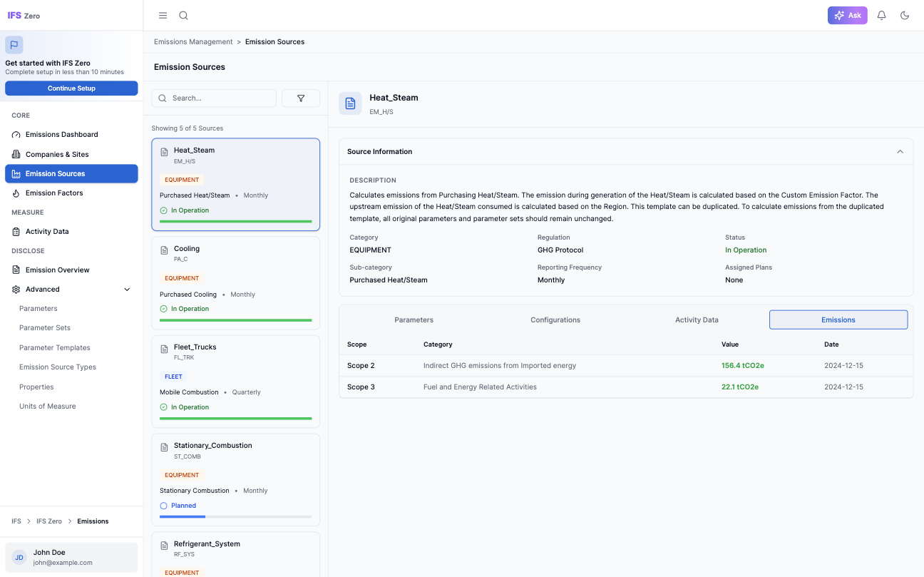Open the Activity Data tab
This screenshot has width=924, height=577.
tap(697, 320)
